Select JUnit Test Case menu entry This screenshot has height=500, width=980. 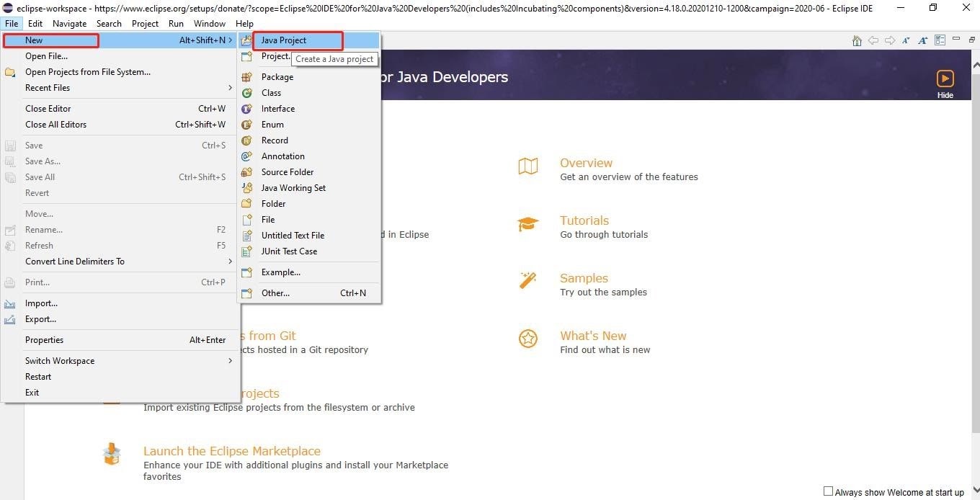click(x=289, y=251)
